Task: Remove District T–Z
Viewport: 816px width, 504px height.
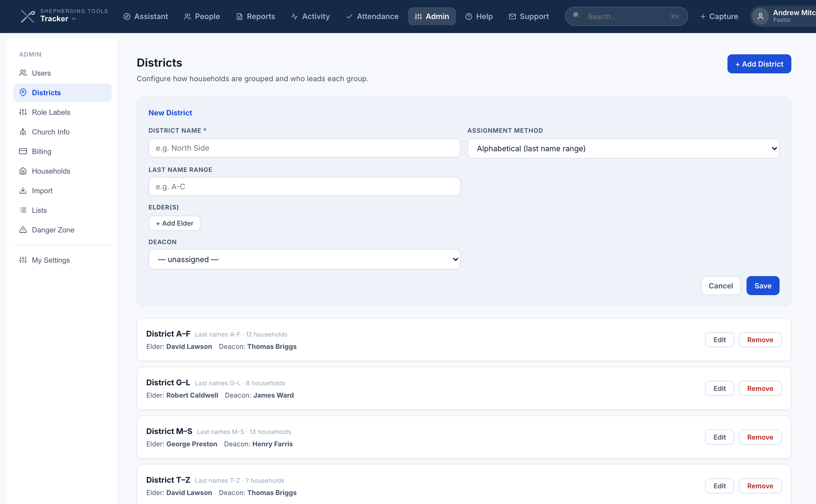Action: click(x=760, y=486)
